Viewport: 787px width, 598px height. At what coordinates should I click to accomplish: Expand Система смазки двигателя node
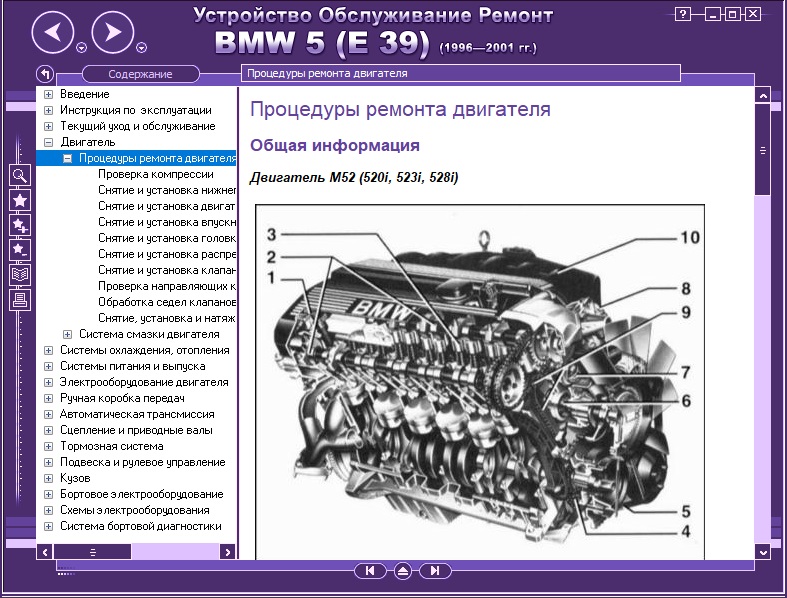67,334
